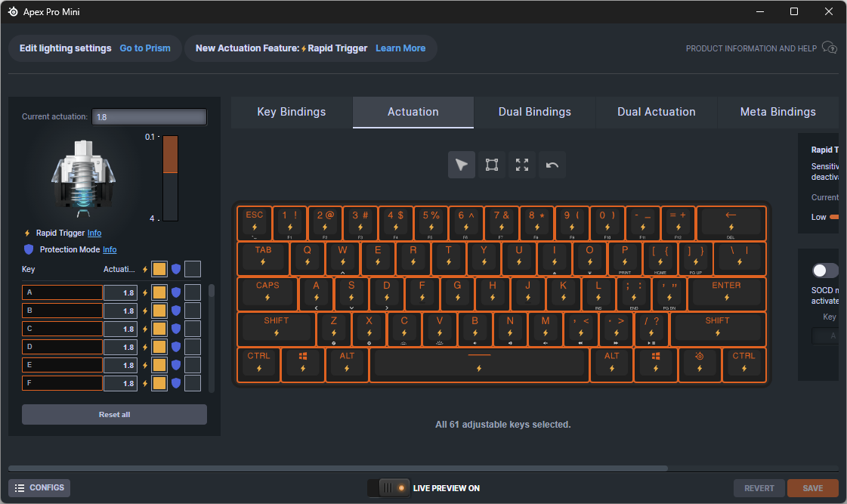Select the ENTER key on the keyboard diagram
The width and height of the screenshot is (847, 504).
pos(727,293)
